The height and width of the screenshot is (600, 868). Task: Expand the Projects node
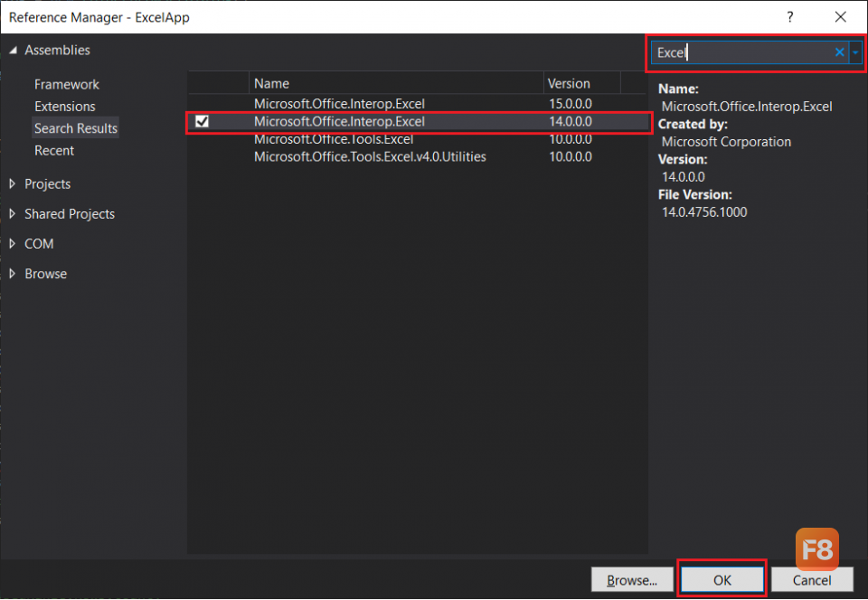click(x=12, y=183)
